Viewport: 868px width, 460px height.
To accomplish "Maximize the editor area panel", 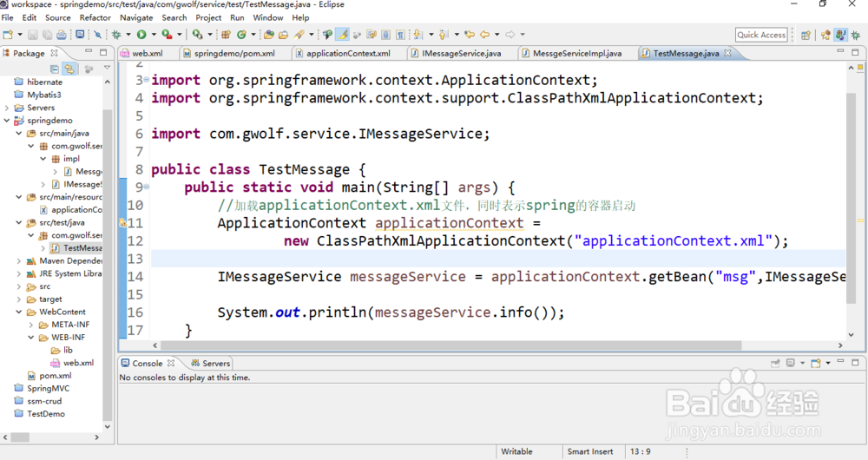I will tap(855, 52).
